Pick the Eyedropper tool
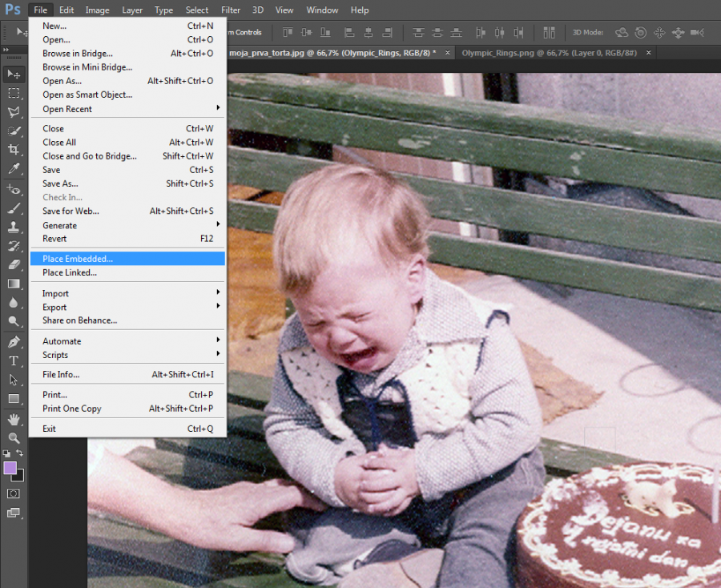Screen dimensions: 721x588 coord(14,169)
